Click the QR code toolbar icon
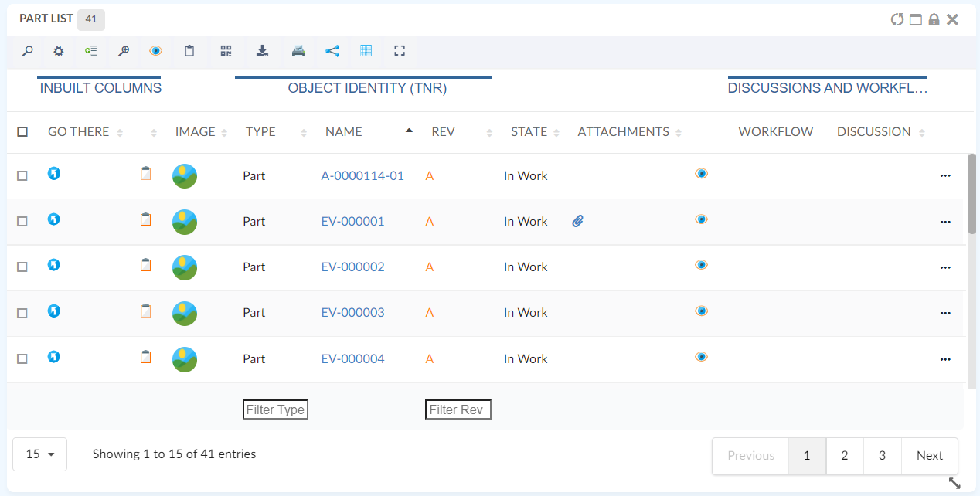980x496 pixels. pos(226,51)
